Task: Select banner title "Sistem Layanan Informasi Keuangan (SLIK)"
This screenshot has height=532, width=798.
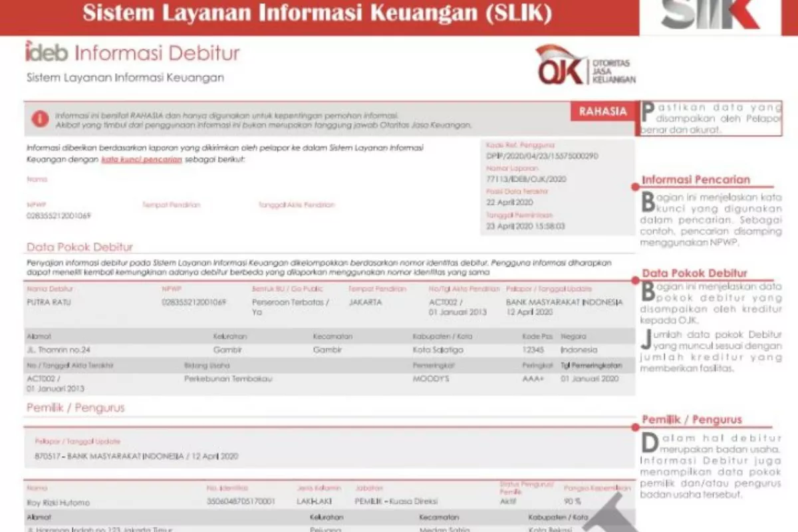Action: tap(317, 13)
